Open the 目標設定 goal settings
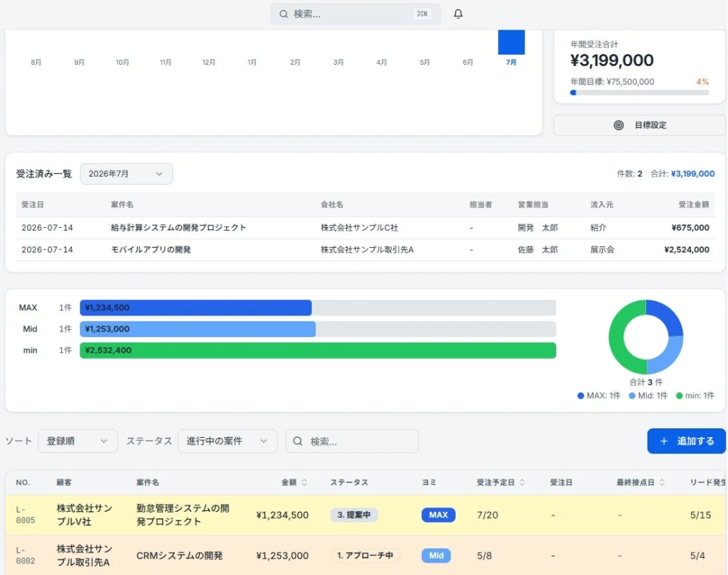The width and height of the screenshot is (728, 575). (639, 125)
